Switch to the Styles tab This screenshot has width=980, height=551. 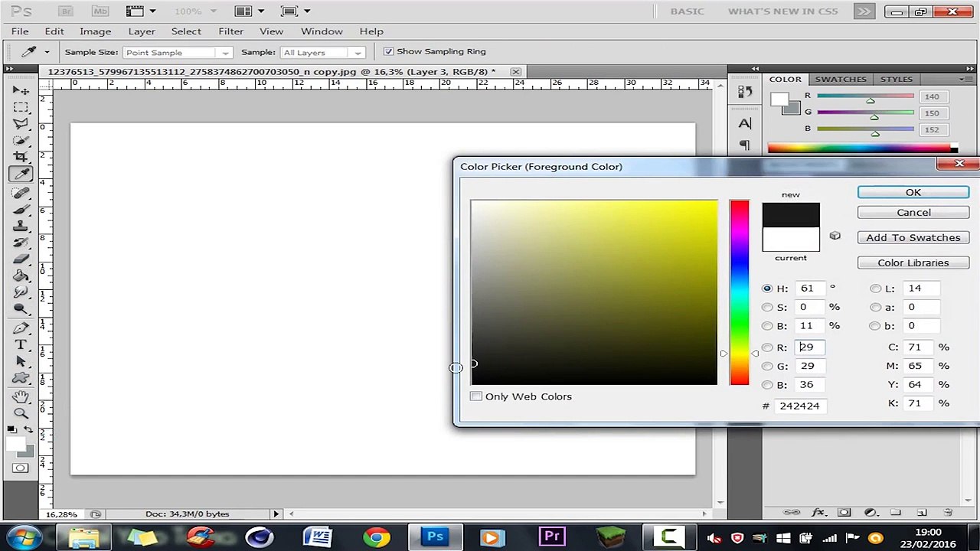(x=896, y=79)
